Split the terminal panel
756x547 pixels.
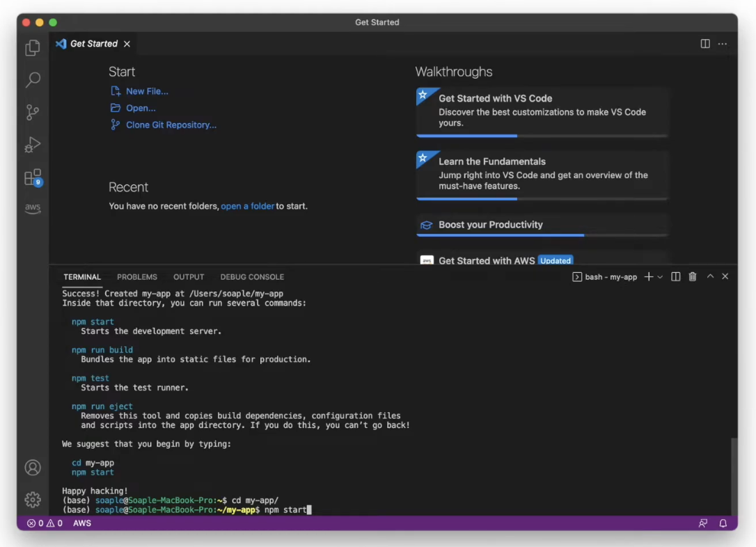(675, 277)
